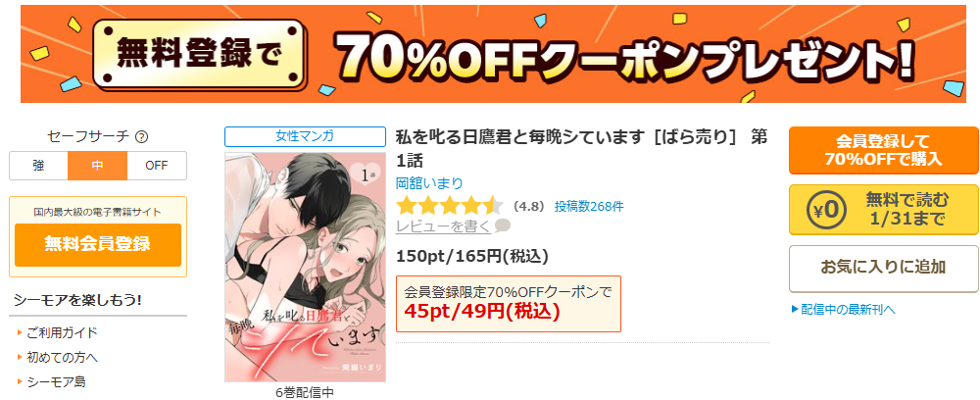Click the arrow before 配信中の最新刊へ
Viewport: 980px width, 400px height.
795,309
